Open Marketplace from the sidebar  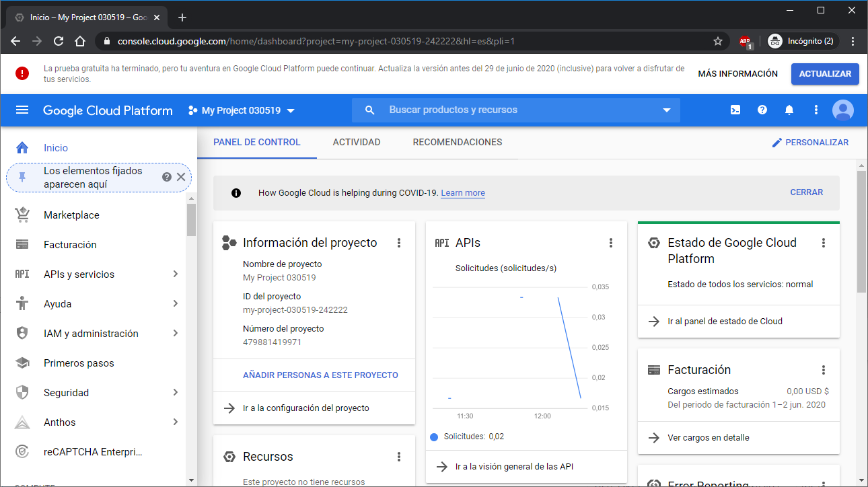coord(71,215)
